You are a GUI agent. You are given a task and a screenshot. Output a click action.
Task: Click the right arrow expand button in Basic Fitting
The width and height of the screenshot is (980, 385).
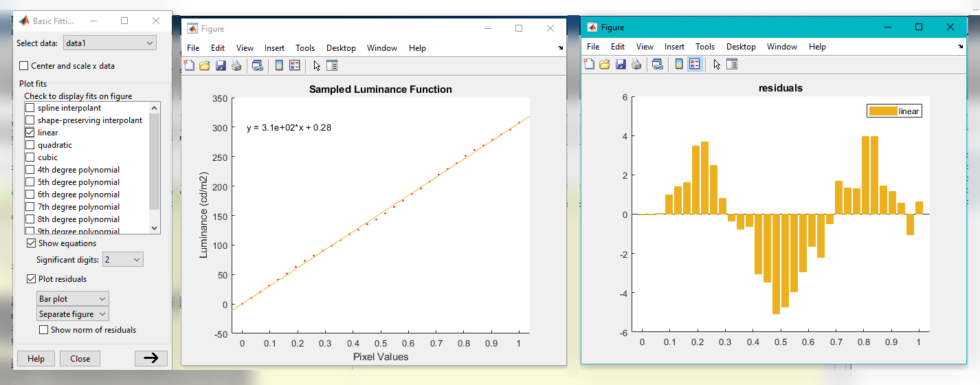coord(151,358)
